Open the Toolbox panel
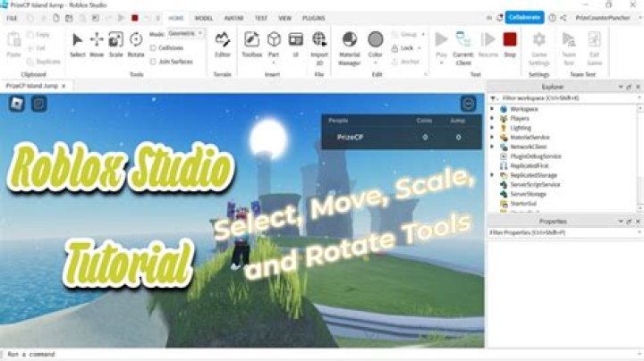Viewport: 644px width, 361px height. [x=252, y=40]
